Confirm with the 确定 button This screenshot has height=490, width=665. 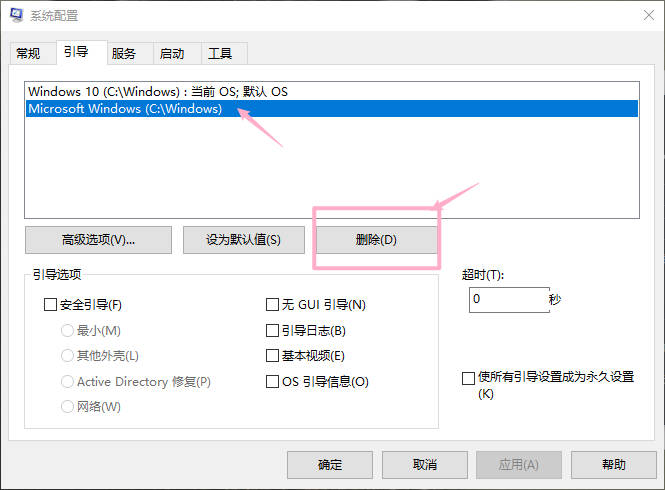(x=330, y=465)
